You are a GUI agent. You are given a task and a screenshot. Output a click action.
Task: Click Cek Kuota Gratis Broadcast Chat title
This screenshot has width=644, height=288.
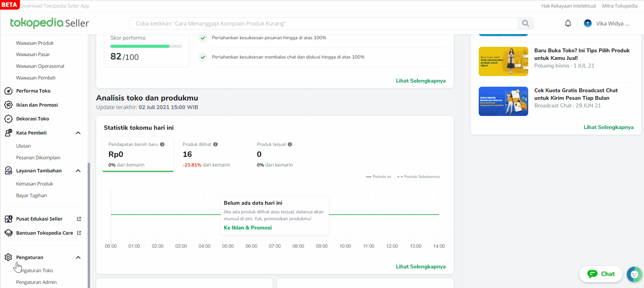point(576,94)
